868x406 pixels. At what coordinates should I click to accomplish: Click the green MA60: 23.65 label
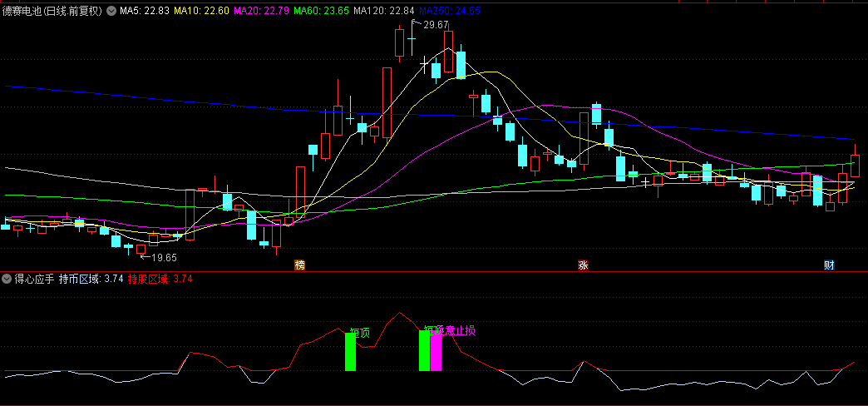322,11
